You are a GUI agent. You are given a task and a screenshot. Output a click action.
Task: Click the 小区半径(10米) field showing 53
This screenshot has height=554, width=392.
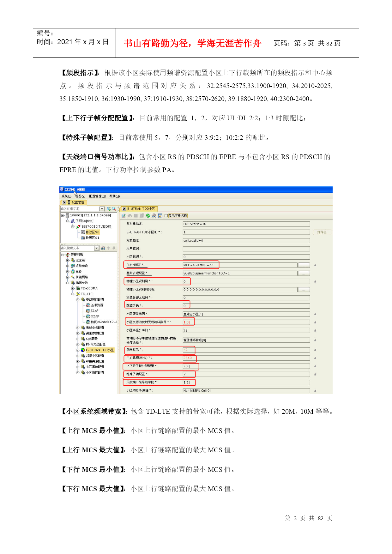(x=246, y=330)
